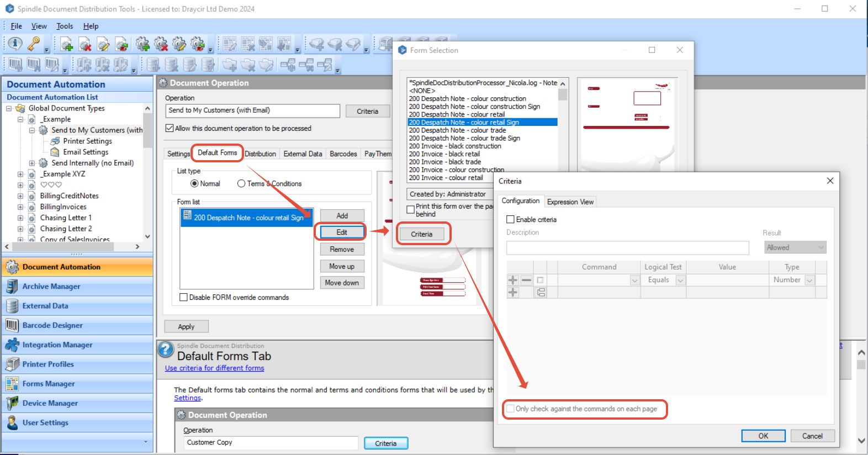Expand the _Example XYZ tree node

point(20,174)
